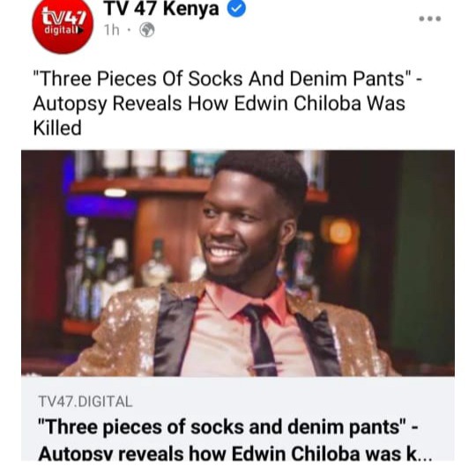The image size is (476, 466).
Task: Open the TV47 digital profile picture
Action: pyautogui.click(x=63, y=24)
